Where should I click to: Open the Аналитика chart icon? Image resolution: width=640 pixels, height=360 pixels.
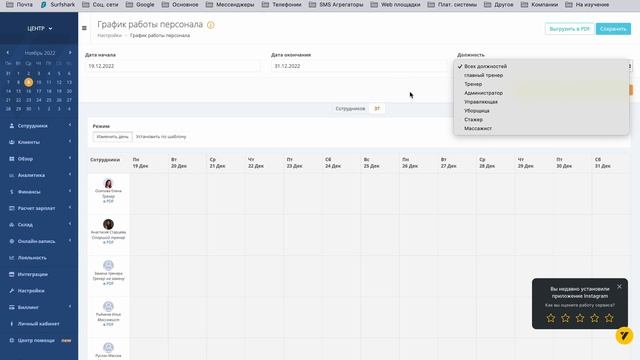coord(11,175)
